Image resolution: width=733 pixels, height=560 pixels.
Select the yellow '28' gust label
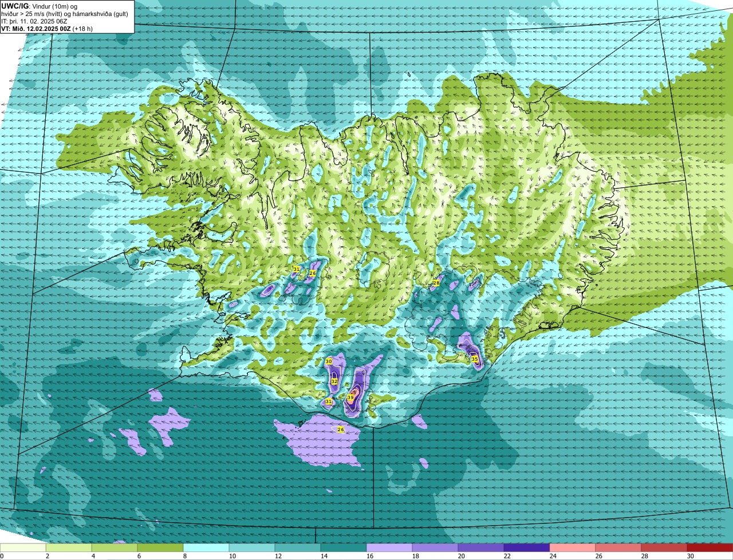[436, 283]
